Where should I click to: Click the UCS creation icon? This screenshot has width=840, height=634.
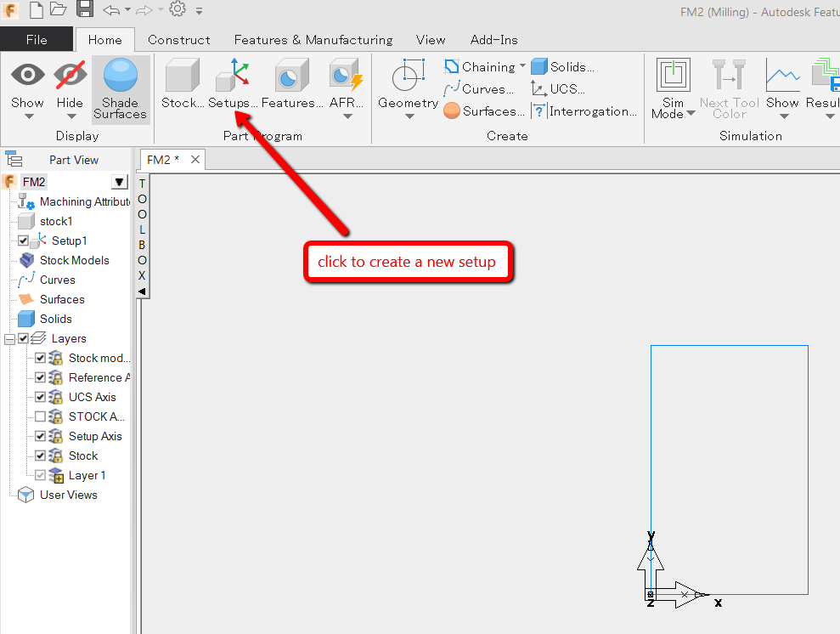coord(538,88)
